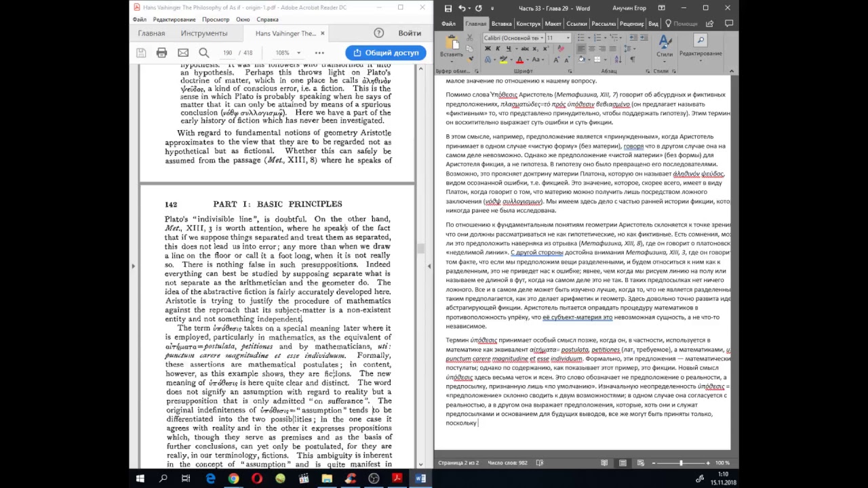Click Страница 2 из 2 status
The height and width of the screenshot is (488, 868).
458,463
